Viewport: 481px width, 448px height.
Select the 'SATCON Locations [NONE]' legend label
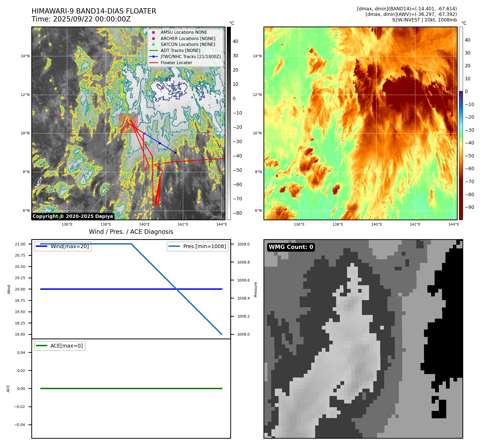[x=188, y=45]
